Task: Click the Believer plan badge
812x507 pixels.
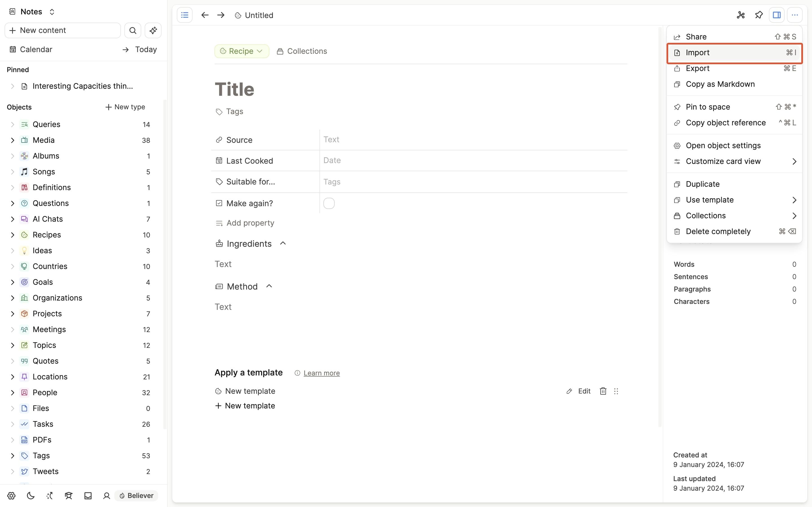Action: point(136,496)
